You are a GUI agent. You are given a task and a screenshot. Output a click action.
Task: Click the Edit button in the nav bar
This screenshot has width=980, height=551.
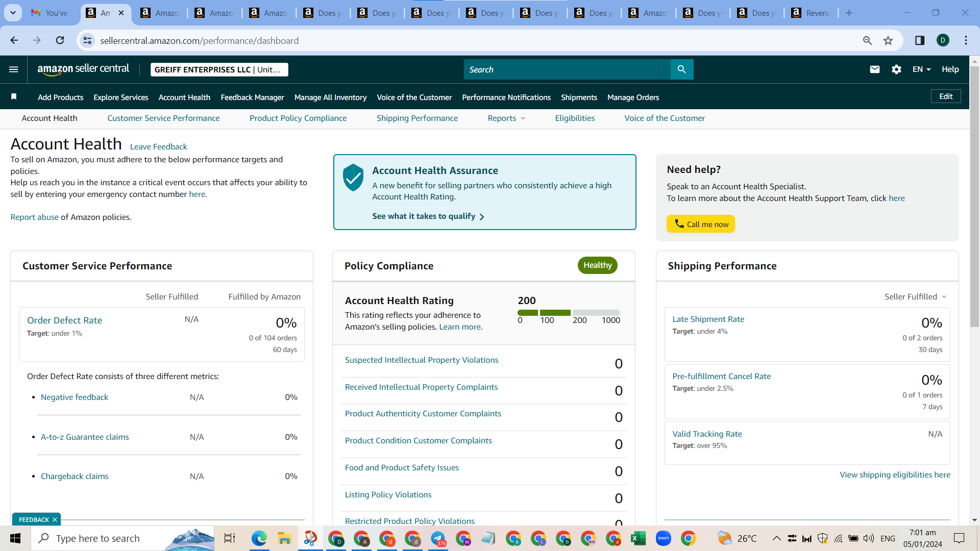tap(946, 96)
